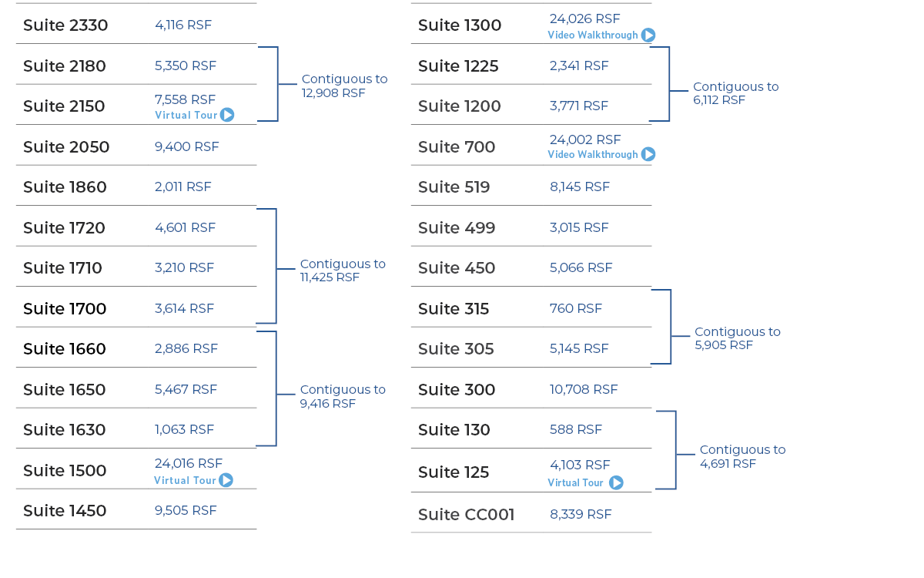Click play icon beside Suite 2150 Virtual Tour
Image resolution: width=924 pixels, height=578 pixels.
pyautogui.click(x=227, y=115)
